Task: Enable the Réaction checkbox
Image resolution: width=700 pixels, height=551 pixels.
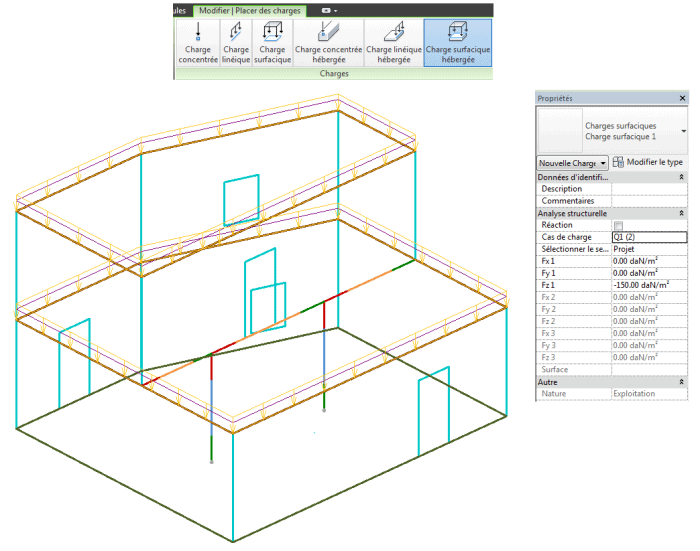Action: [618, 225]
